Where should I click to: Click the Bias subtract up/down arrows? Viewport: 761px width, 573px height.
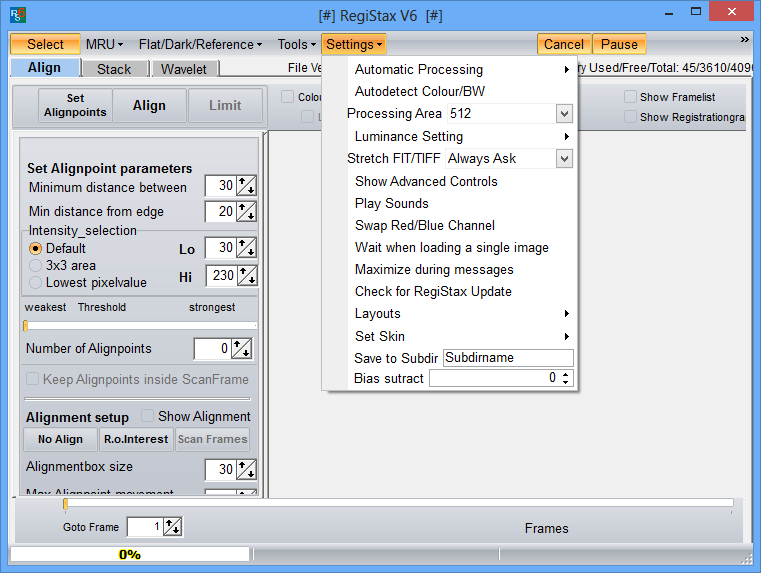coord(565,378)
